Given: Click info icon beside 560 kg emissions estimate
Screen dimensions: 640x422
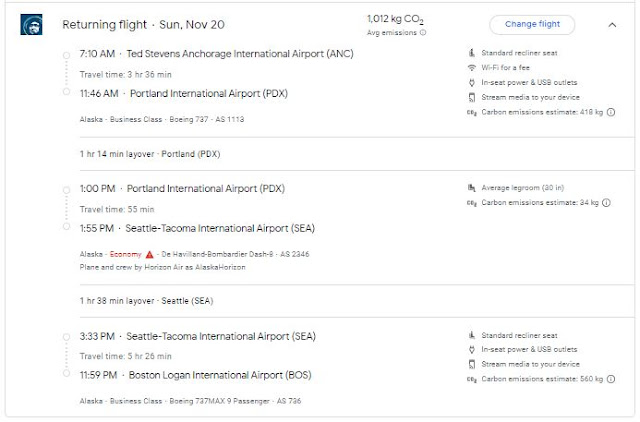Looking at the screenshot, I should [x=609, y=380].
